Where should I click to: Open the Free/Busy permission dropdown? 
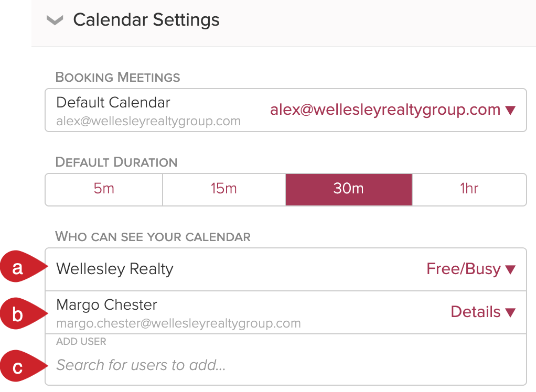pos(471,269)
